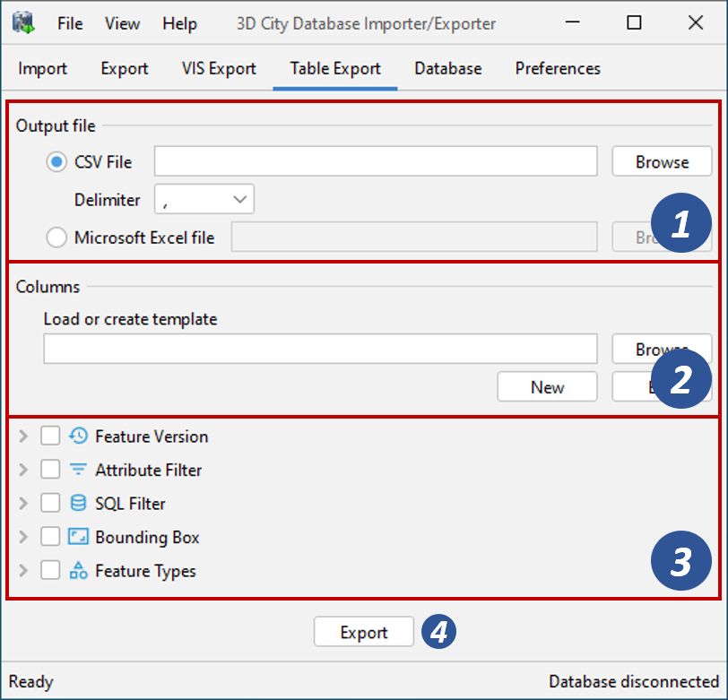Screen dimensions: 728x700
Task: Open the Help menu
Action: [179, 23]
